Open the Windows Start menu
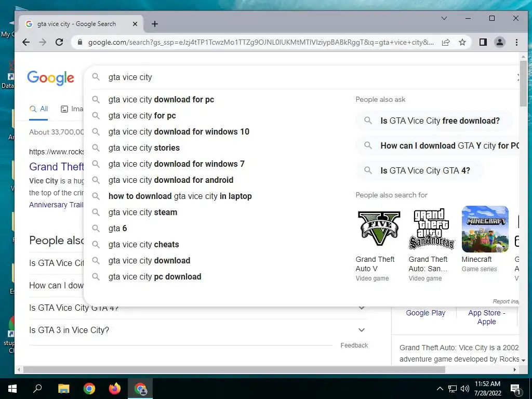 click(x=12, y=389)
